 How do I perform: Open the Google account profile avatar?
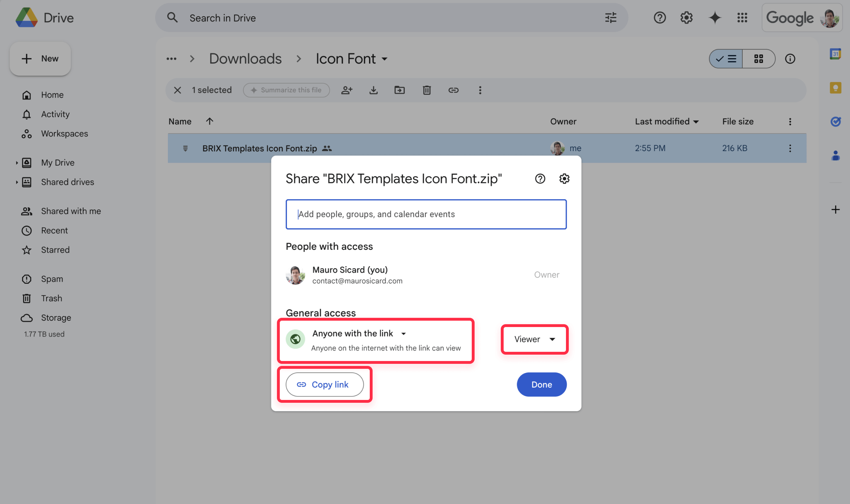pos(829,18)
